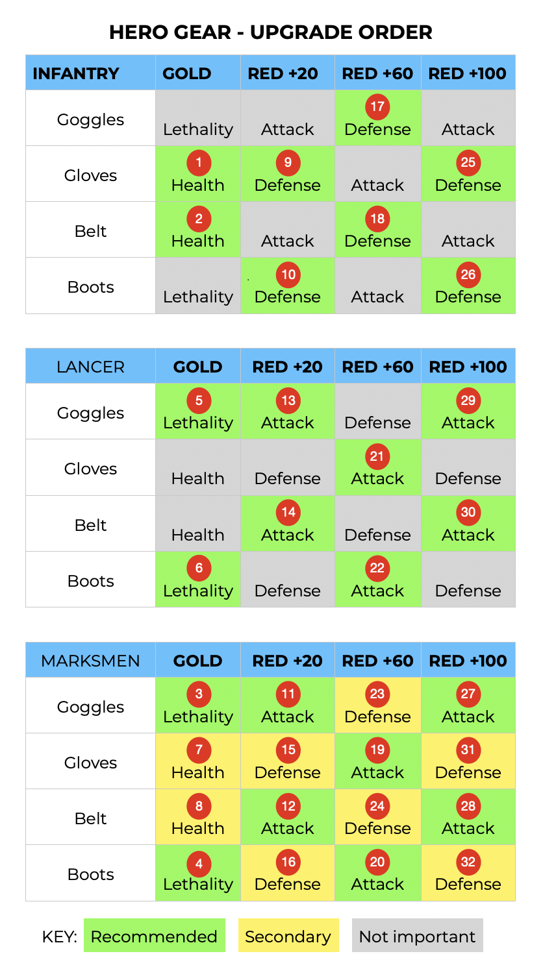Viewport: 543px width, 980px height.
Task: Click the gray Not important key swatch
Action: coord(418,936)
